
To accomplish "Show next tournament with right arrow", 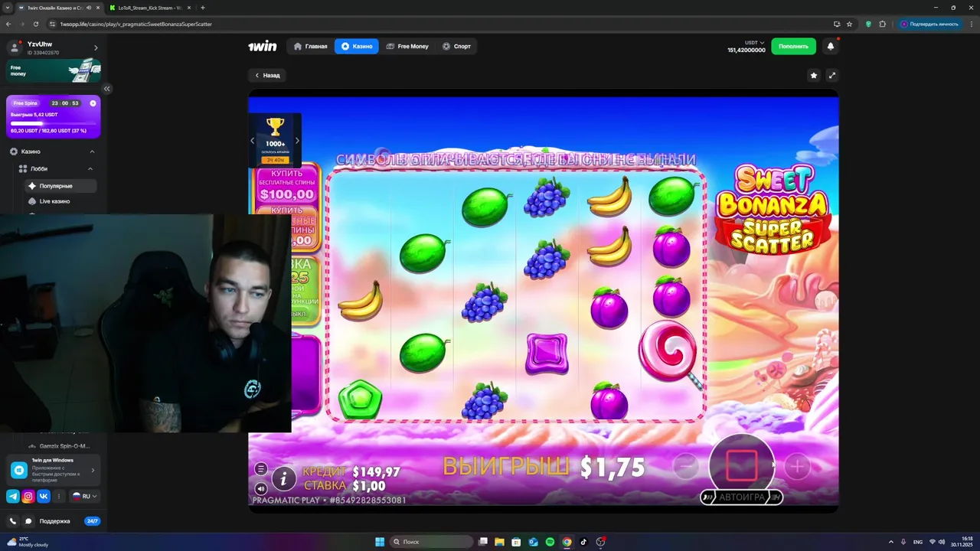I will [297, 140].
